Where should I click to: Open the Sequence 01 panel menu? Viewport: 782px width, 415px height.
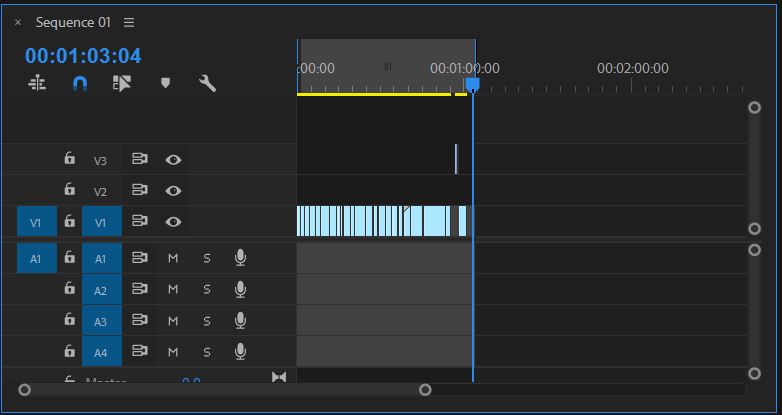pyautogui.click(x=129, y=22)
